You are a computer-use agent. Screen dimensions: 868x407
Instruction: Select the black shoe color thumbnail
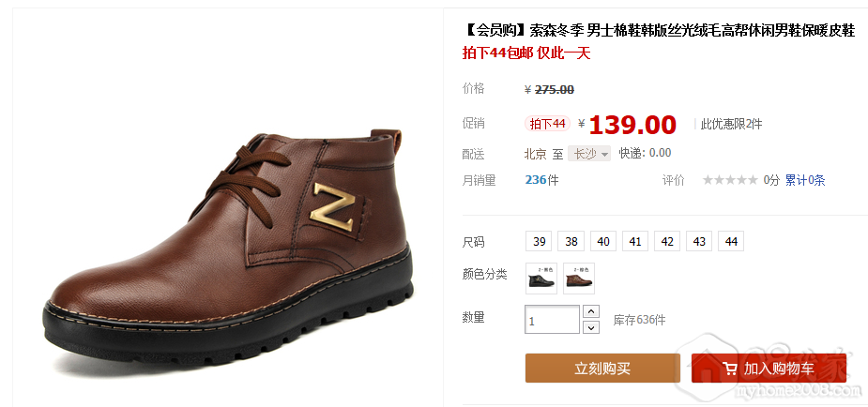coord(541,279)
